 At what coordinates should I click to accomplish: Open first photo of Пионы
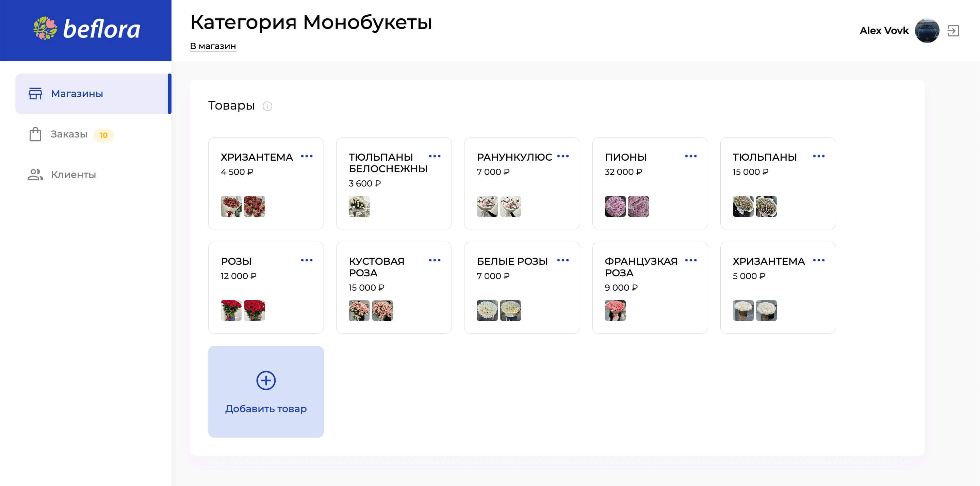pos(615,206)
